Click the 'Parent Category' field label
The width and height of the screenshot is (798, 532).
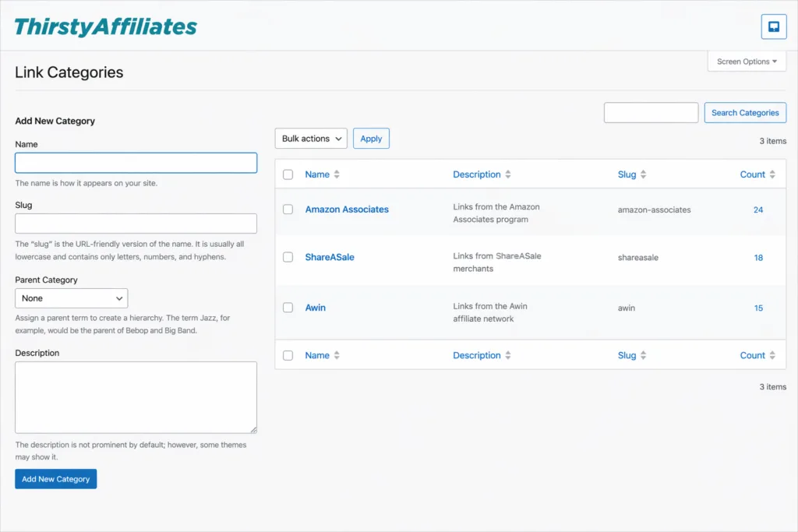click(46, 280)
